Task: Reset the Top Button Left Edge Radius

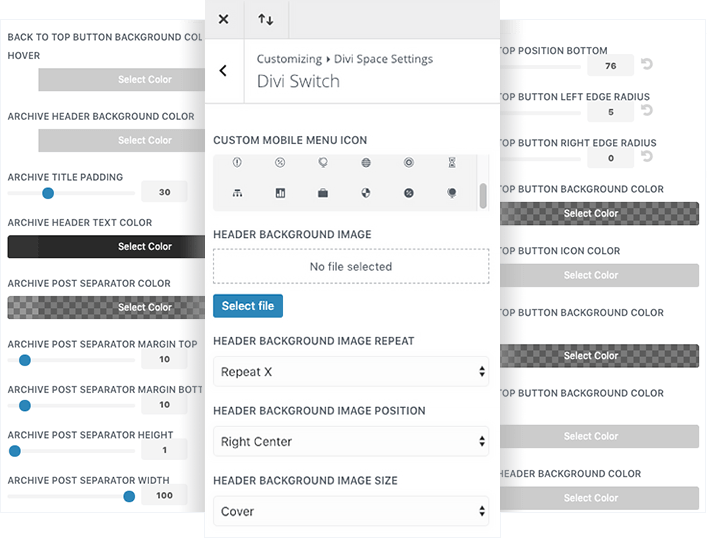Action: (x=647, y=110)
